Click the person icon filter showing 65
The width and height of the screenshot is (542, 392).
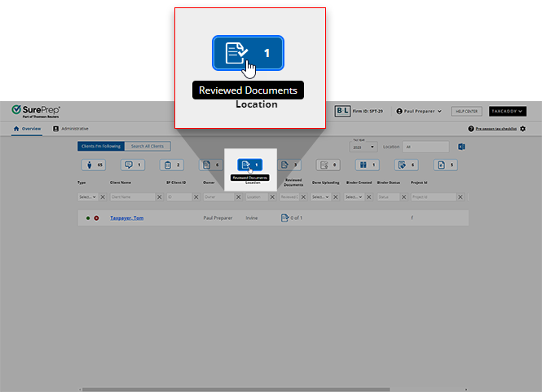coord(94,165)
